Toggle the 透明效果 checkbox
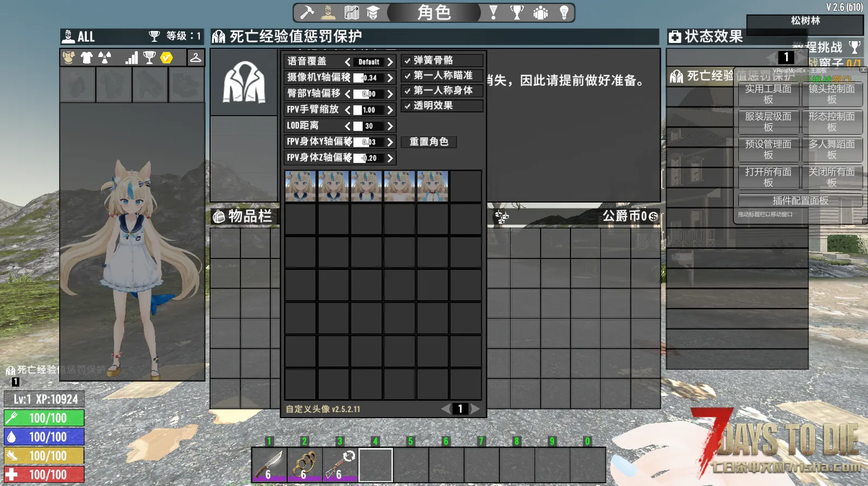Screen dimensions: 868x486 pyautogui.click(x=408, y=106)
